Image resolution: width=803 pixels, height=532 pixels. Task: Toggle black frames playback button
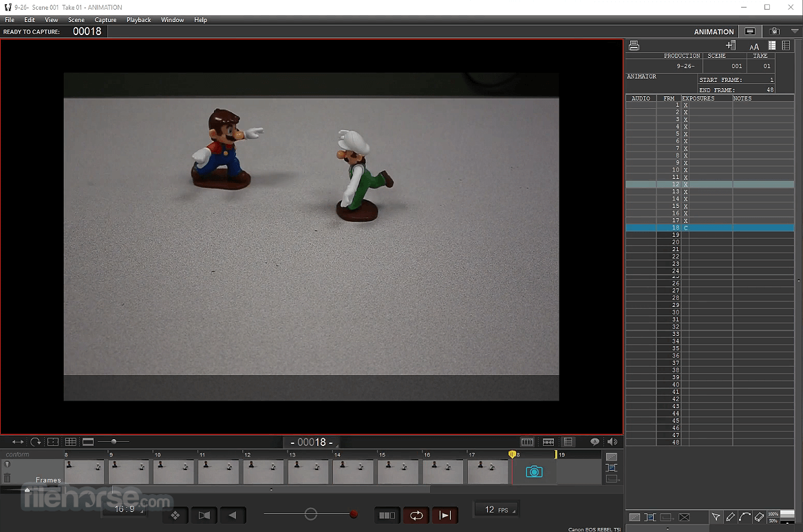[x=387, y=515]
